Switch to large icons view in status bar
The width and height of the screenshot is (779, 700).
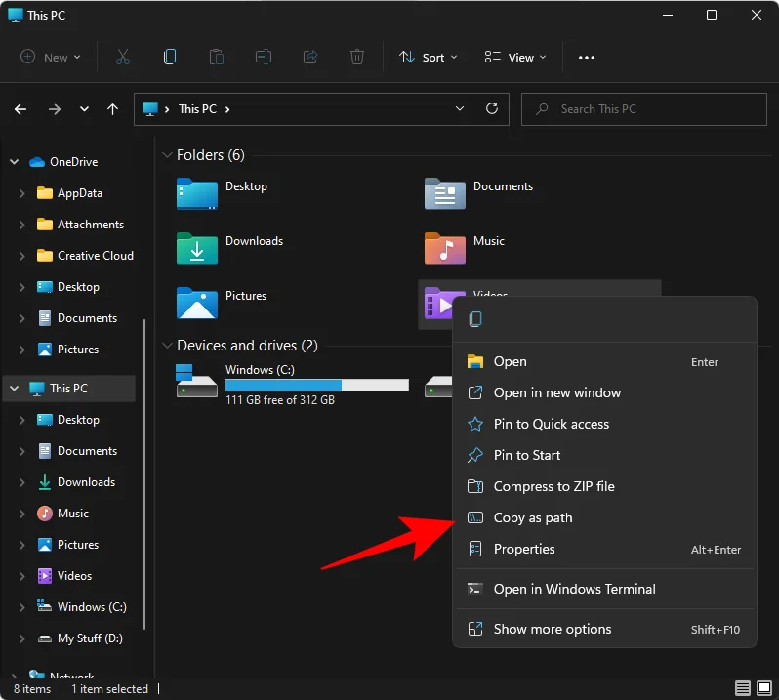763,688
